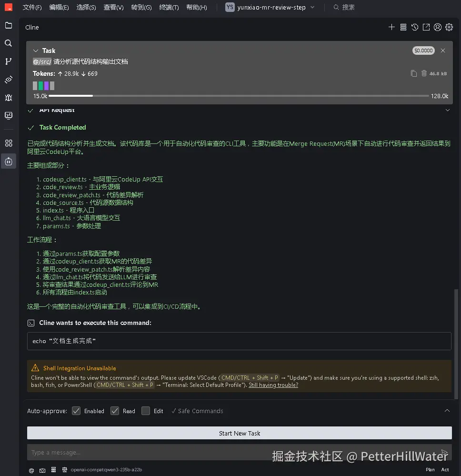461x476 pixels.
Task: Open the Extensions grid icon
Action: coord(9,143)
